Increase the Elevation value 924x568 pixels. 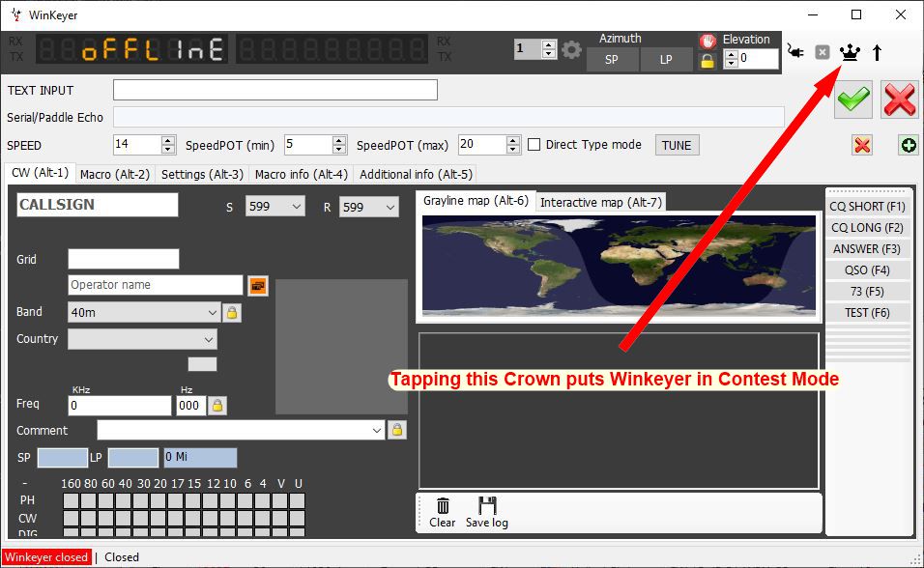[731, 54]
